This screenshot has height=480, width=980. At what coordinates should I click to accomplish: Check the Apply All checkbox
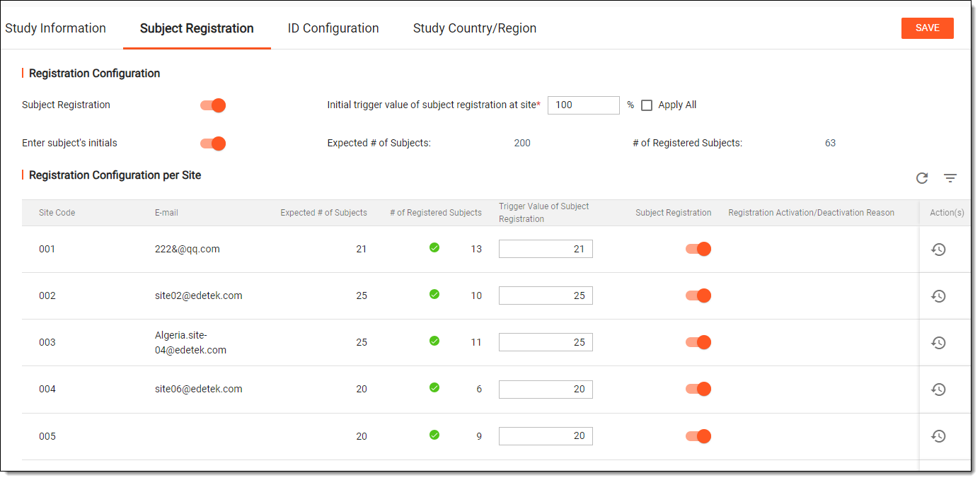(x=646, y=105)
